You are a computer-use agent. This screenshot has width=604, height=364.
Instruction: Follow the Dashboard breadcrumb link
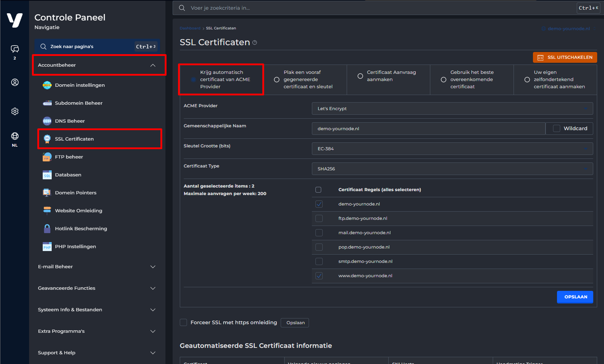coord(190,28)
